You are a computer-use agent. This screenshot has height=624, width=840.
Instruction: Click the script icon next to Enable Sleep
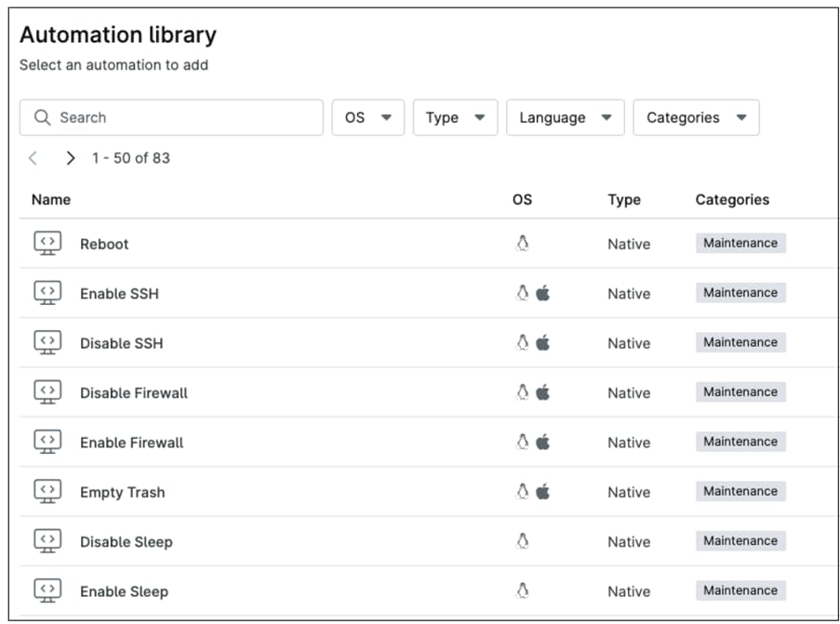(47, 591)
